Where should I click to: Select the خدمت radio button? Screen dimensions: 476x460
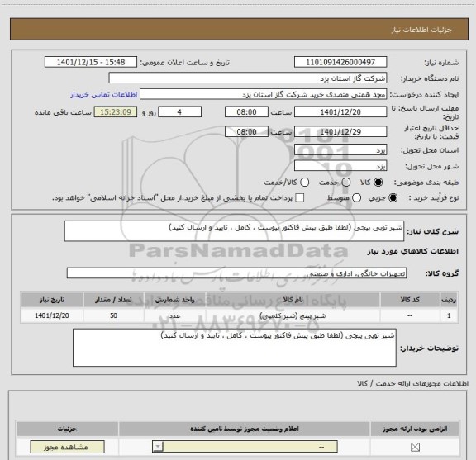pyautogui.click(x=346, y=183)
